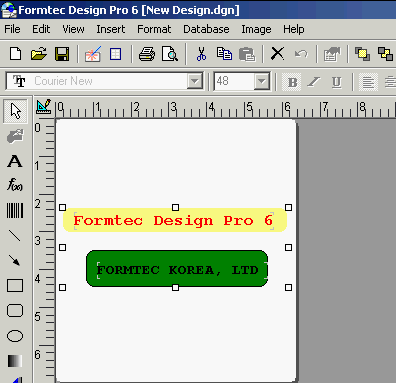Select the text A tool
This screenshot has height=383, width=396.
pos(15,161)
